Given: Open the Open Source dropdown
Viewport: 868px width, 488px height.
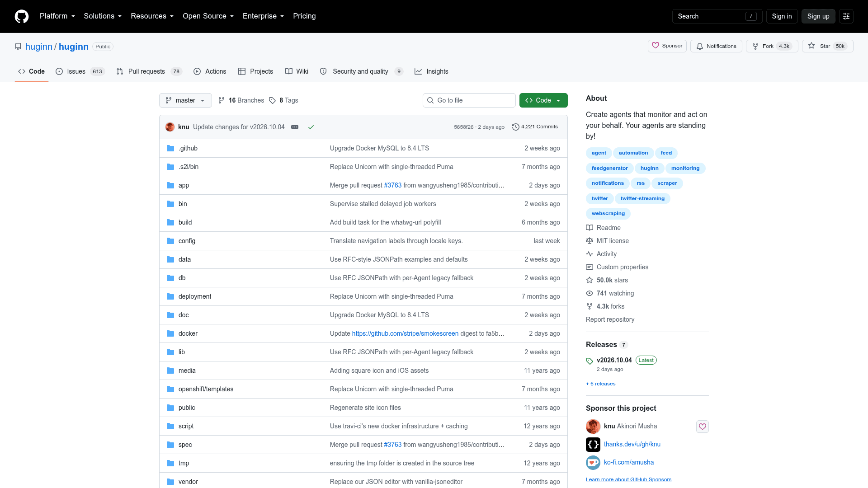Looking at the screenshot, I should 208,16.
